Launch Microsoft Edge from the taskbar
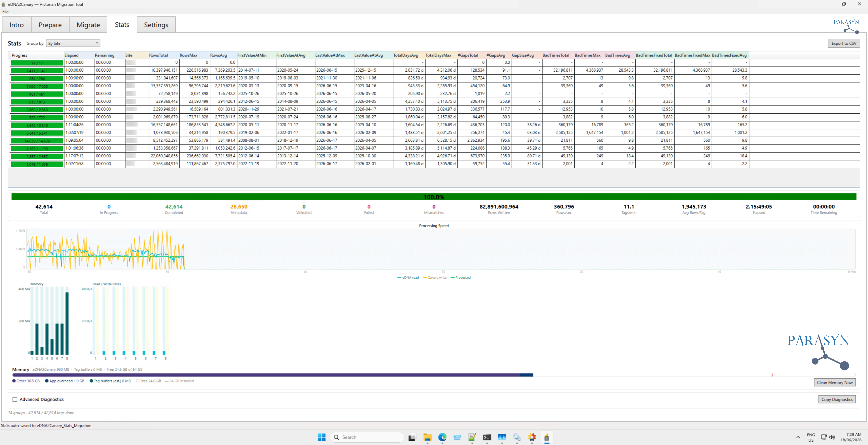This screenshot has width=868, height=445. [x=442, y=437]
